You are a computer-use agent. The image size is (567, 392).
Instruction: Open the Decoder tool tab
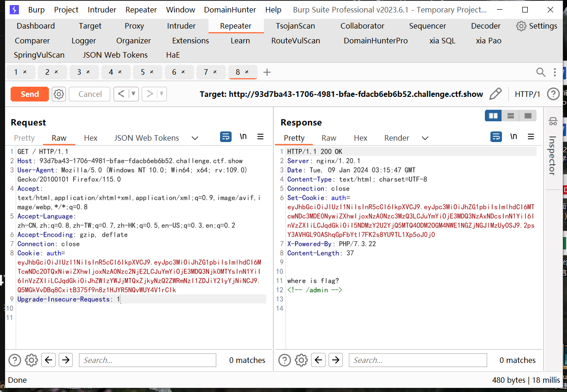[x=486, y=26]
